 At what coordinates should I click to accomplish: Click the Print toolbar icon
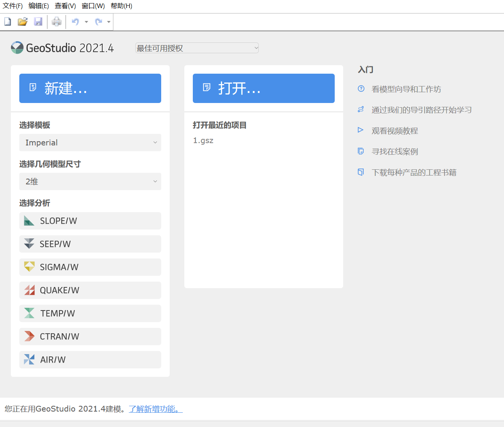click(x=57, y=22)
